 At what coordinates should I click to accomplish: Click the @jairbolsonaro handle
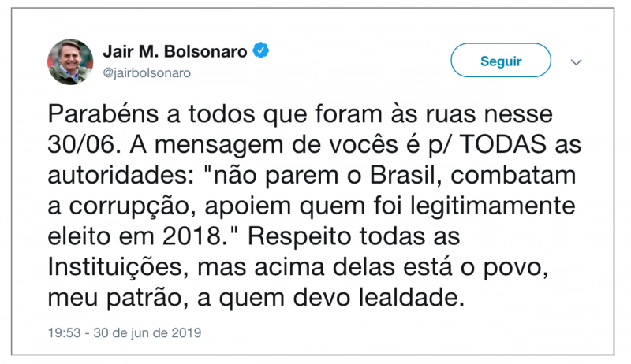[147, 73]
